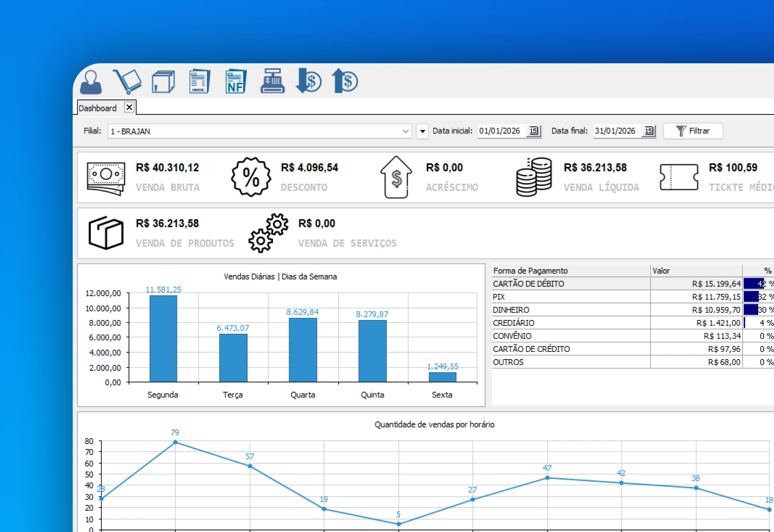
Task: Open the calendar icon on Data final
Action: (649, 131)
